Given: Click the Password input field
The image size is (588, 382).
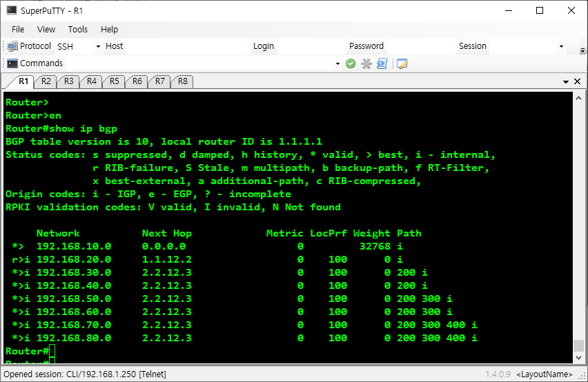Looking at the screenshot, I should 421,46.
